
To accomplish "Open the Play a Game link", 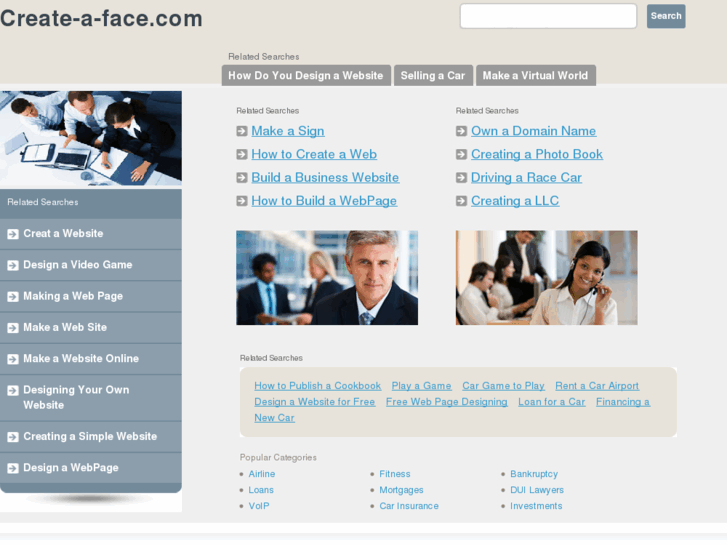I will tap(421, 386).
